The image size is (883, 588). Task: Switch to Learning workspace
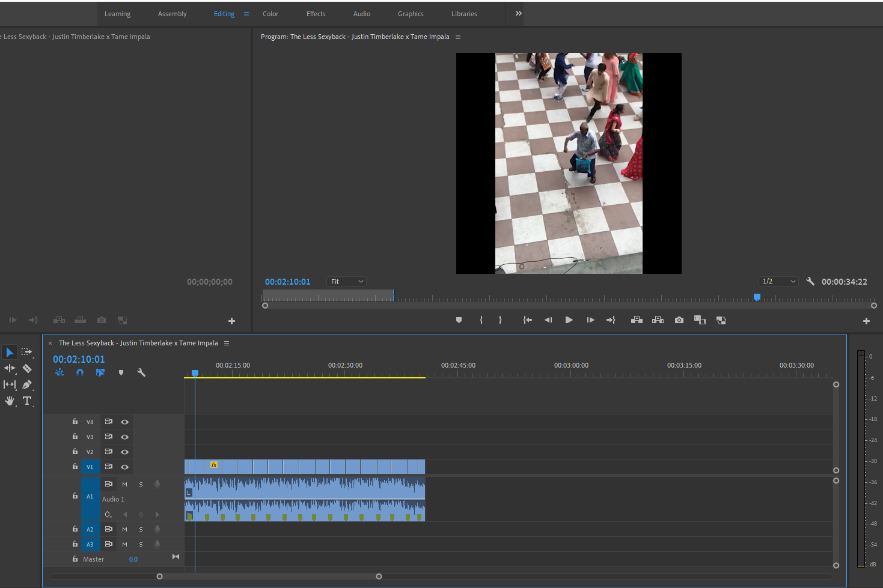coord(117,14)
